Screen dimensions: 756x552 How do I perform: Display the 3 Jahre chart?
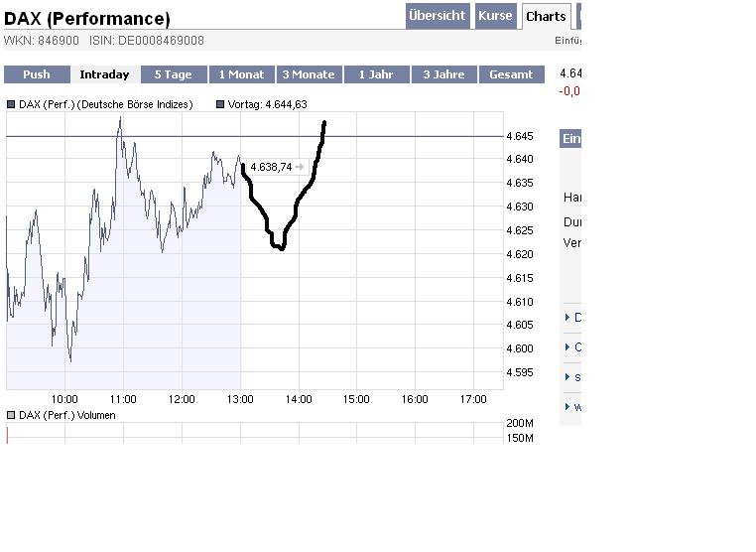point(443,74)
